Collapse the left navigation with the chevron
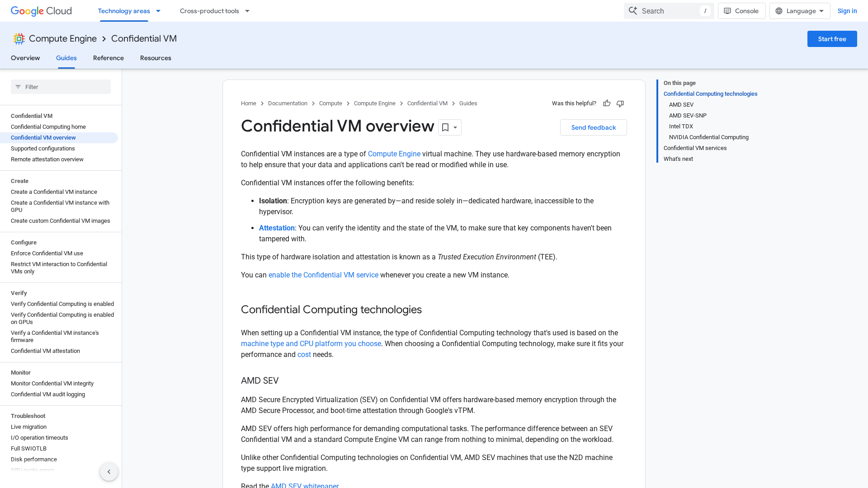Viewport: 868px width, 488px height. pyautogui.click(x=109, y=472)
